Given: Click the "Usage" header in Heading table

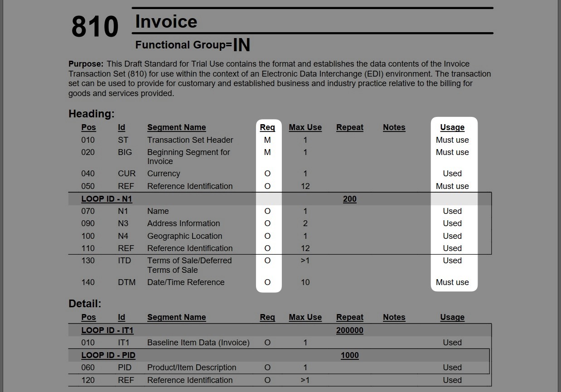Looking at the screenshot, I should click(x=452, y=127).
